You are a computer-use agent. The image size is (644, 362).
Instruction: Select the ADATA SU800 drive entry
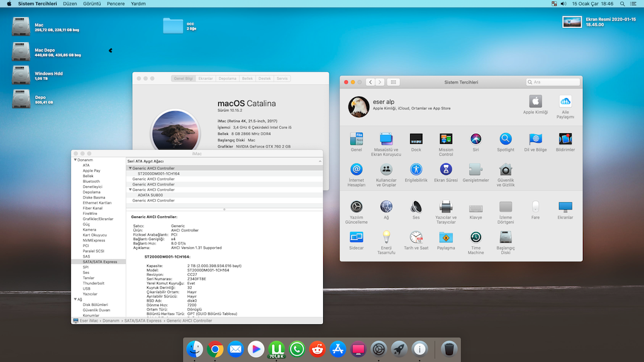(x=150, y=195)
